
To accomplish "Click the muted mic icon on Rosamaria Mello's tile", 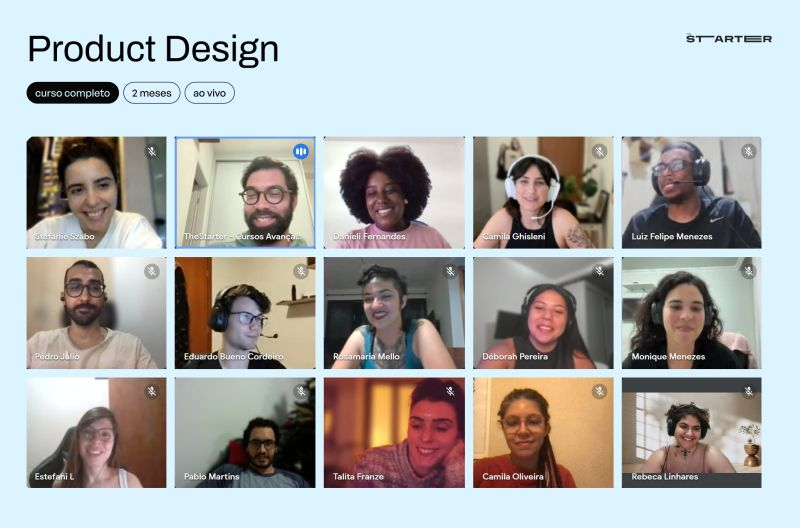I will (450, 271).
